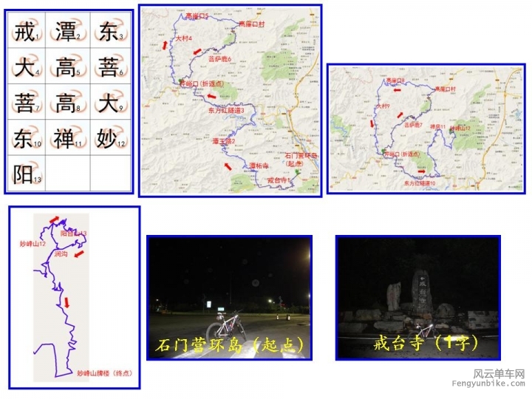This screenshot has width=532, height=399.
Task: Select the 东 tile numbered 10
Action: pyautogui.click(x=27, y=137)
